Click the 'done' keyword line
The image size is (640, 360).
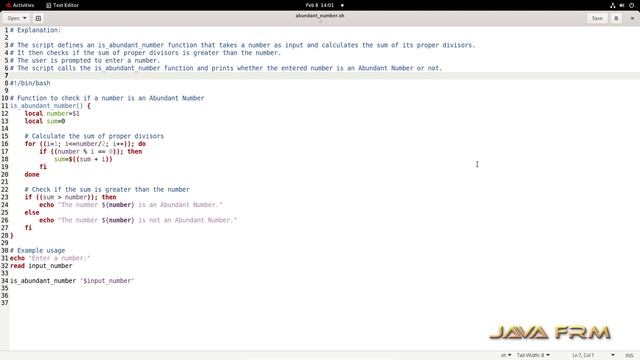point(32,174)
